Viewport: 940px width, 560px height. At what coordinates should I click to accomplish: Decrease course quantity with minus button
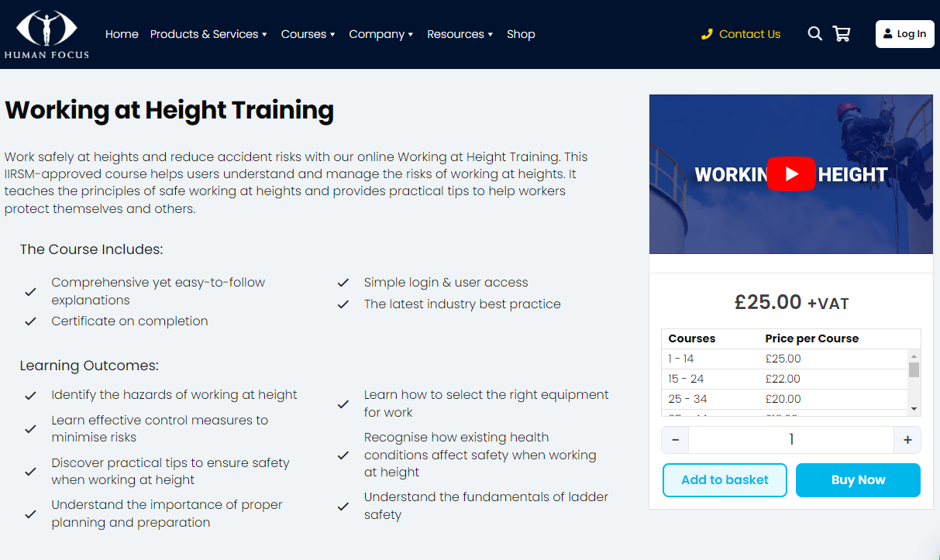point(676,440)
